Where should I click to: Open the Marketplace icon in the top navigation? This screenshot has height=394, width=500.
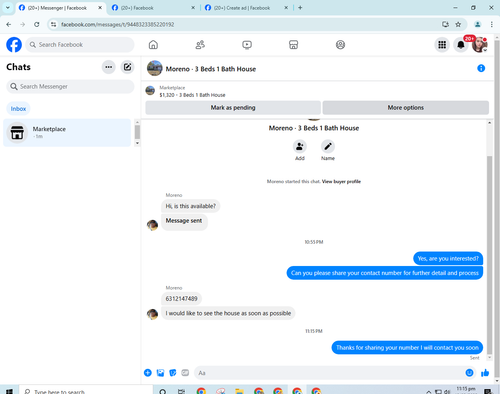click(293, 45)
